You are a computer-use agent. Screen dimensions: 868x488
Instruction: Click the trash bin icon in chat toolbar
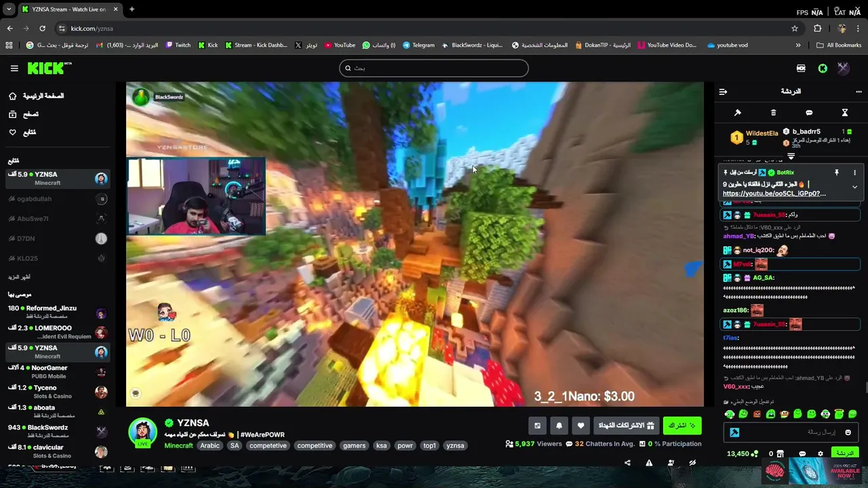(773, 113)
